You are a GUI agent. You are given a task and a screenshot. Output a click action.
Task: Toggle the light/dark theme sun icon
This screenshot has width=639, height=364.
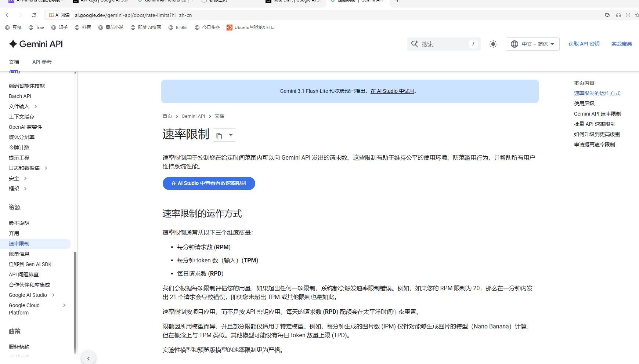point(493,44)
